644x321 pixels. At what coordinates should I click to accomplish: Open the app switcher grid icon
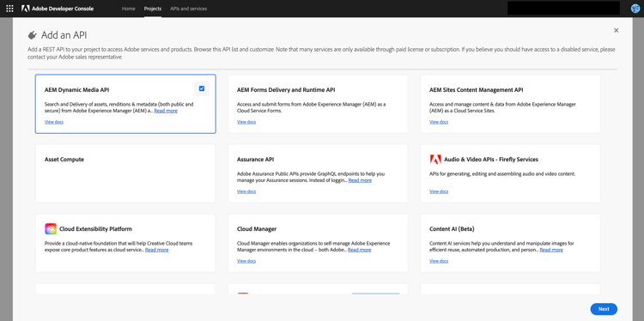[9, 9]
